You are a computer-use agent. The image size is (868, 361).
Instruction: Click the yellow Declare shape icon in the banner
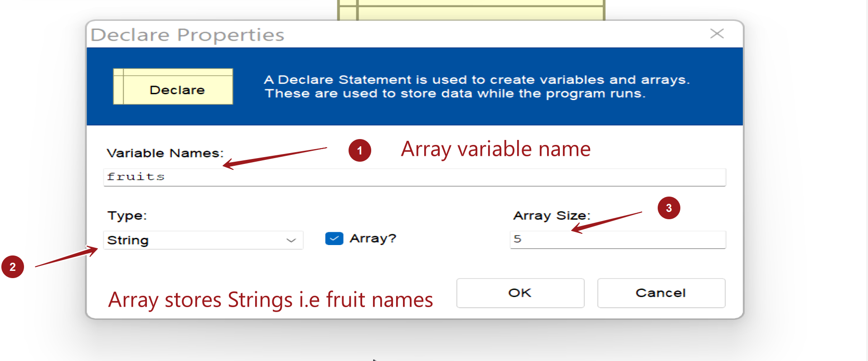coord(173,87)
